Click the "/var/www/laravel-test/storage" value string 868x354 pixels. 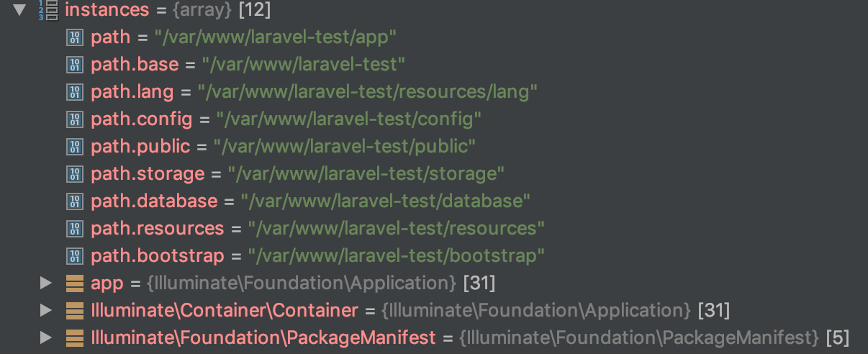(366, 174)
